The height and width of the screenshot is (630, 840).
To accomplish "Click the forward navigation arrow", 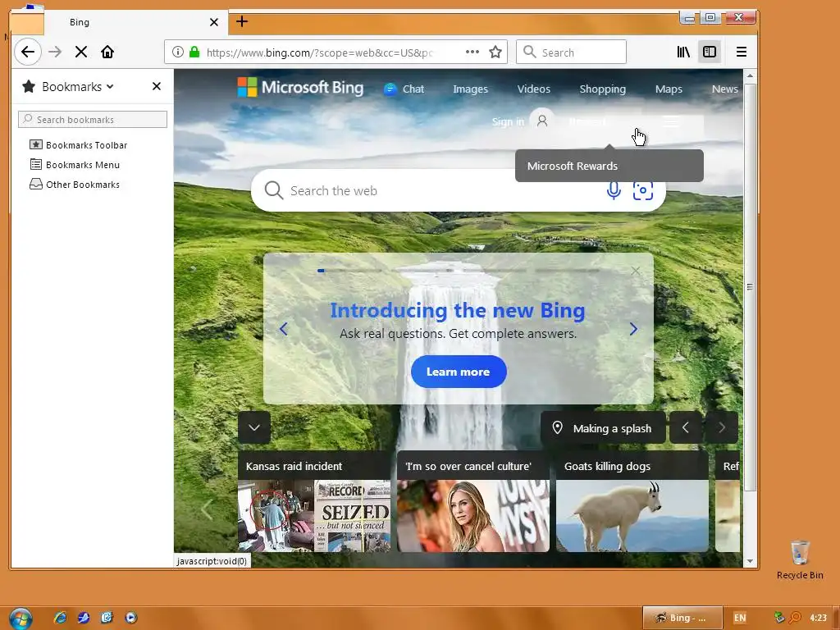I will [x=55, y=52].
